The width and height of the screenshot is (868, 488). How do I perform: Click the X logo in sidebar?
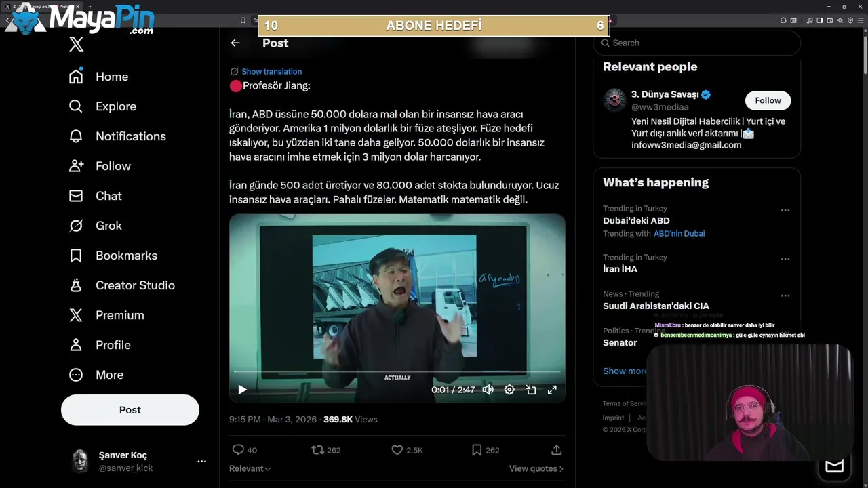click(x=77, y=45)
